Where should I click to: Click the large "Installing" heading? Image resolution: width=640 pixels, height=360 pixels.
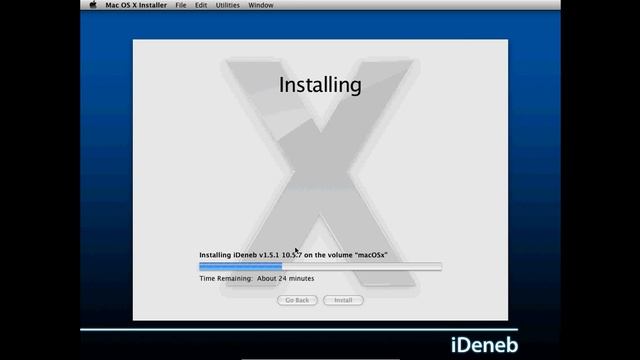pyautogui.click(x=320, y=85)
